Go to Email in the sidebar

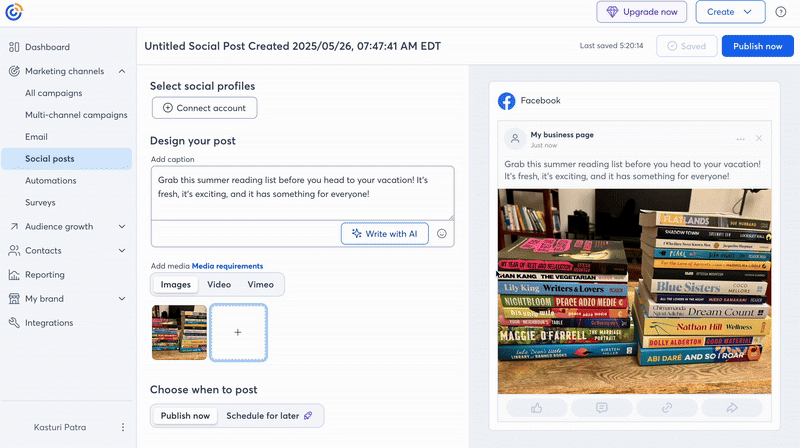coord(36,137)
